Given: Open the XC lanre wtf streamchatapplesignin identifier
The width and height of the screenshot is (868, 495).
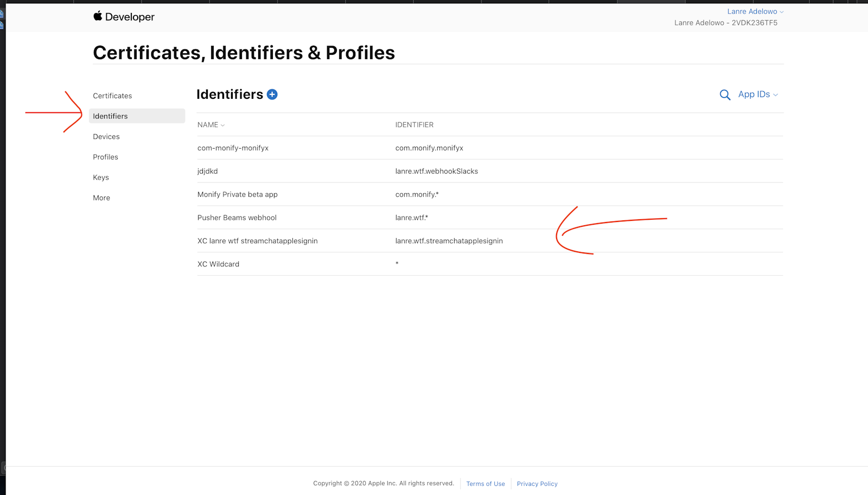Looking at the screenshot, I should click(257, 240).
